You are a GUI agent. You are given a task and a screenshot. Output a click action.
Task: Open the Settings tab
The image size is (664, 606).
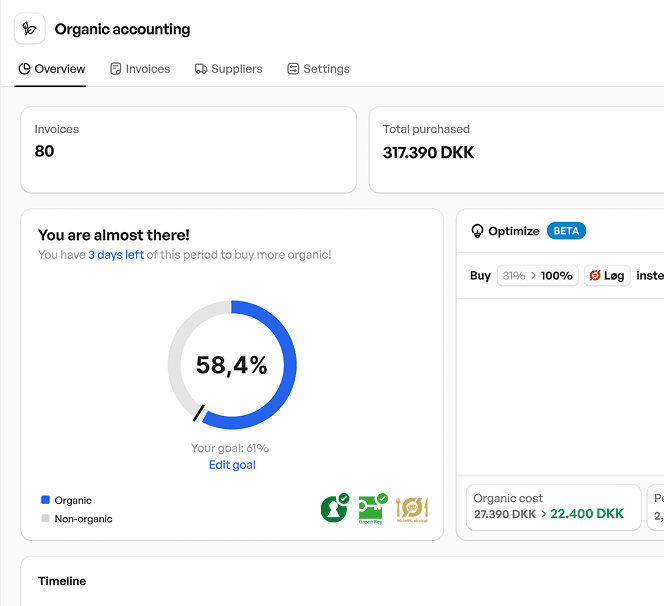pos(318,69)
